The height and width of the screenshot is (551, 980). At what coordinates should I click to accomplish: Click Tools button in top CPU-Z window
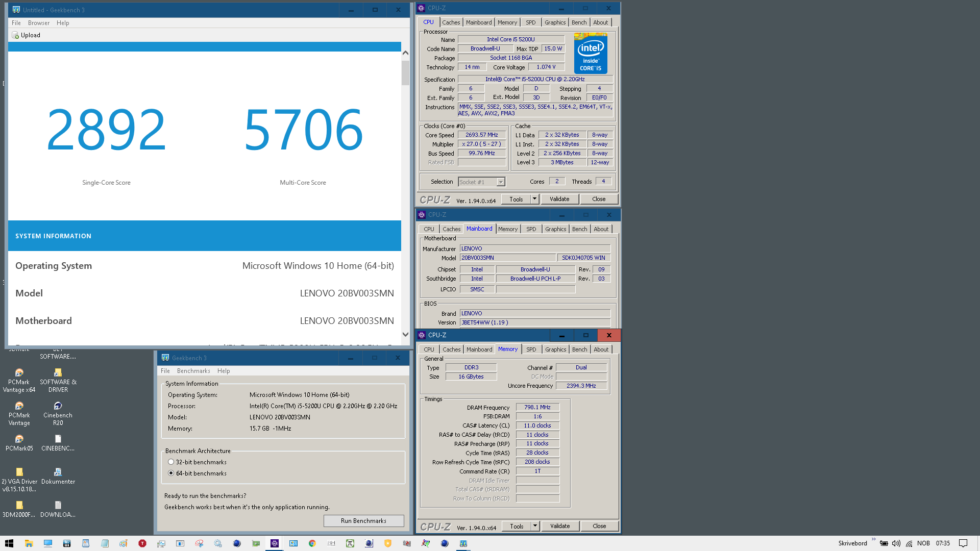516,199
